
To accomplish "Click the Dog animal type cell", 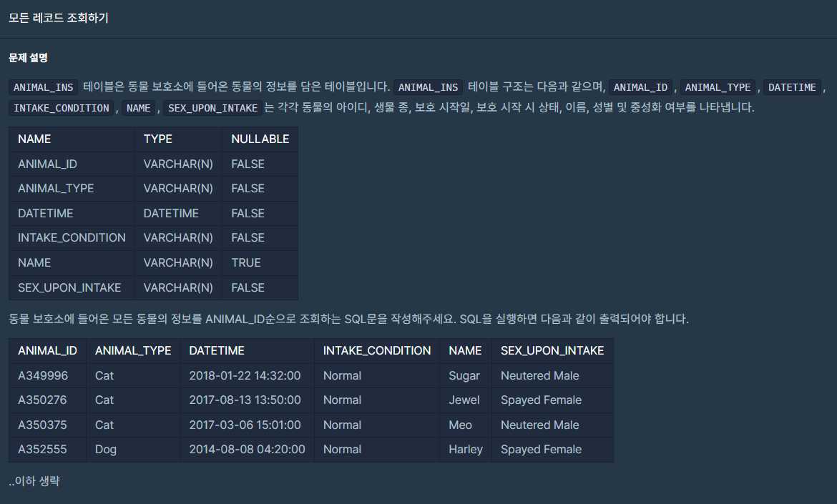I will tap(106, 449).
